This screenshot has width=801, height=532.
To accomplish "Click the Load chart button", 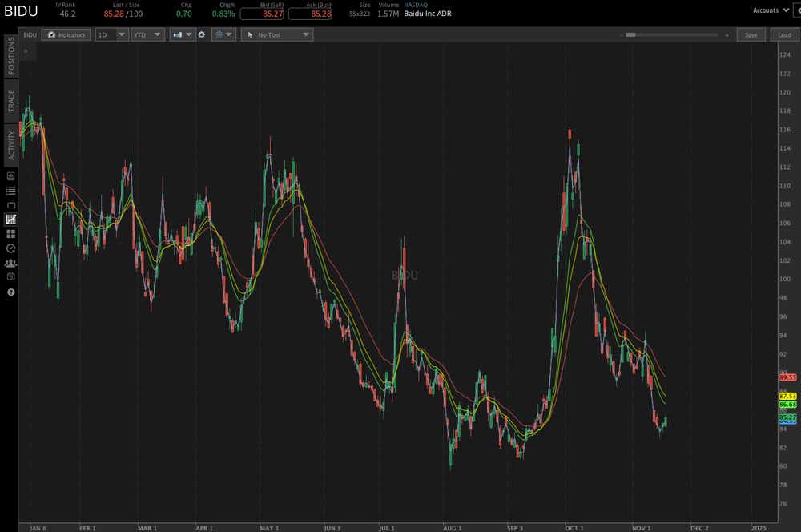I will pyautogui.click(x=783, y=35).
